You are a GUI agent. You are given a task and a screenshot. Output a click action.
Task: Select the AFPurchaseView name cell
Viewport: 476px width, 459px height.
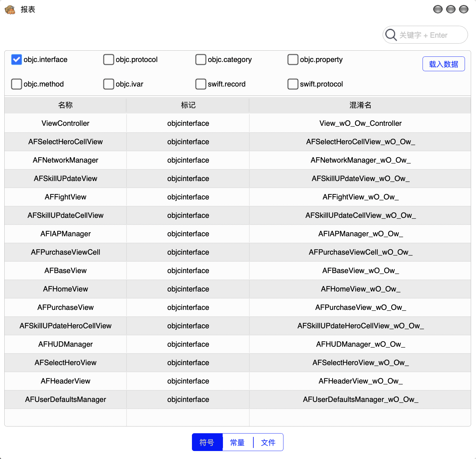click(65, 307)
